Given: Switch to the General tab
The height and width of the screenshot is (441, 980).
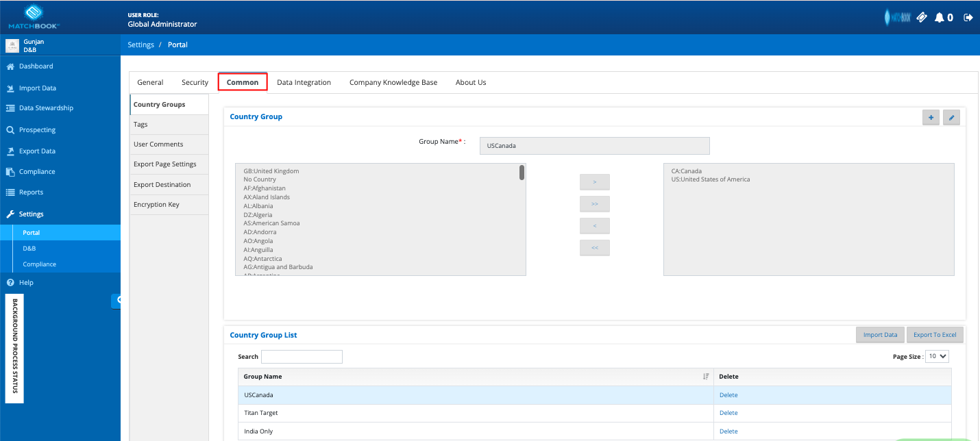Looking at the screenshot, I should tap(150, 82).
